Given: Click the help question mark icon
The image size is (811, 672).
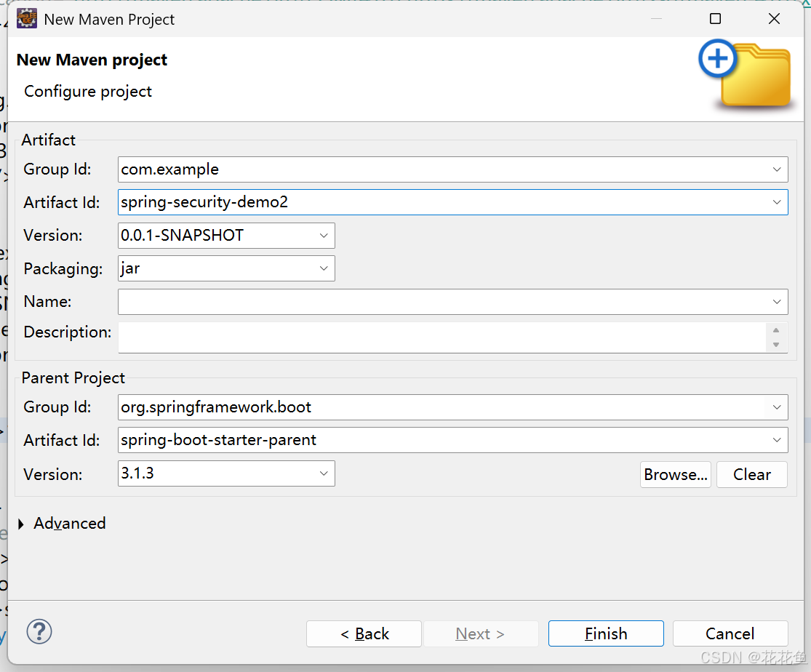Looking at the screenshot, I should (x=39, y=632).
